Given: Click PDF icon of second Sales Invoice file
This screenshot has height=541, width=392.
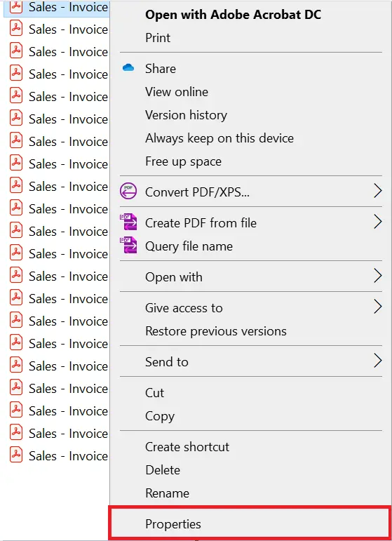Looking at the screenshot, I should 16,29.
